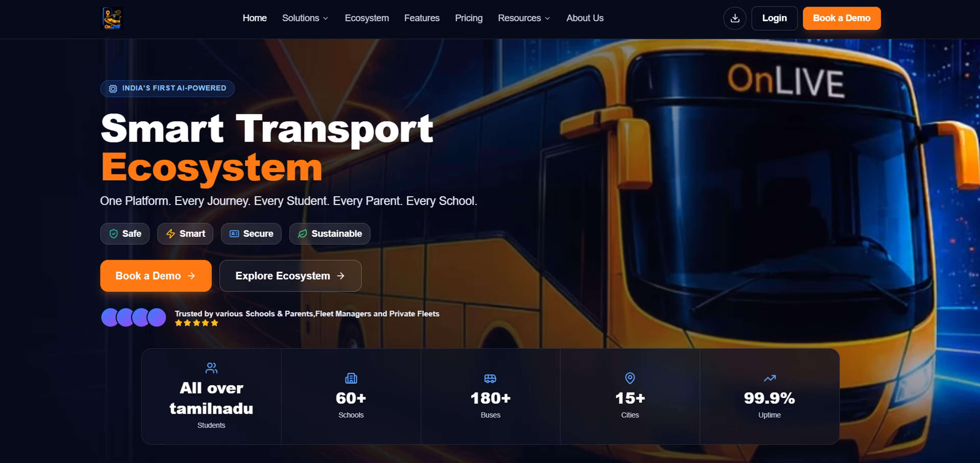Click the Smart pill label
This screenshot has height=463, width=980.
[192, 234]
